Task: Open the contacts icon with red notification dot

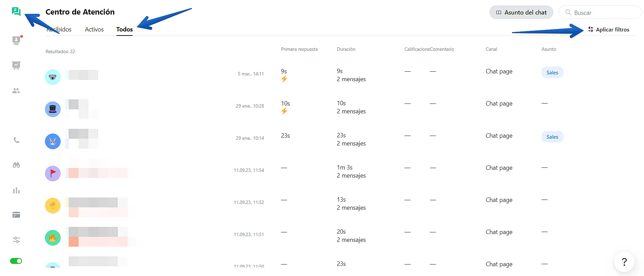Action: [x=16, y=40]
